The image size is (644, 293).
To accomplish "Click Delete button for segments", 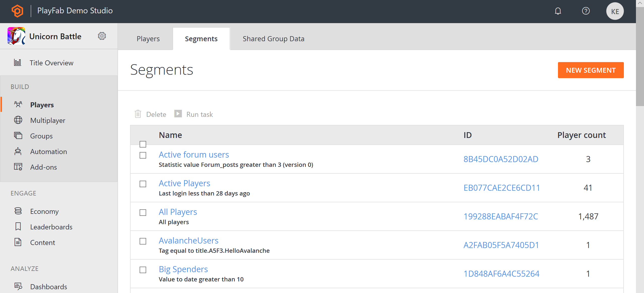I will [x=151, y=115].
